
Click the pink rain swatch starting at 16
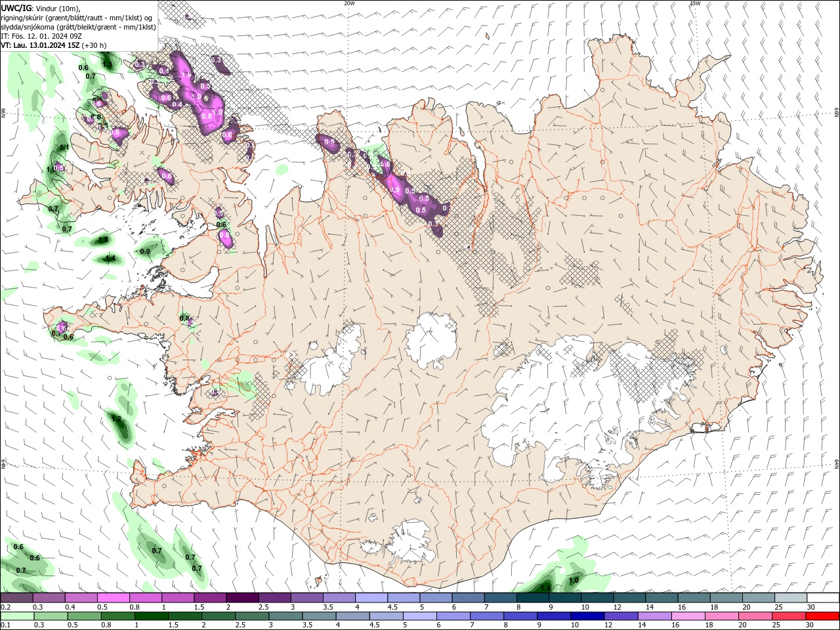[687, 616]
